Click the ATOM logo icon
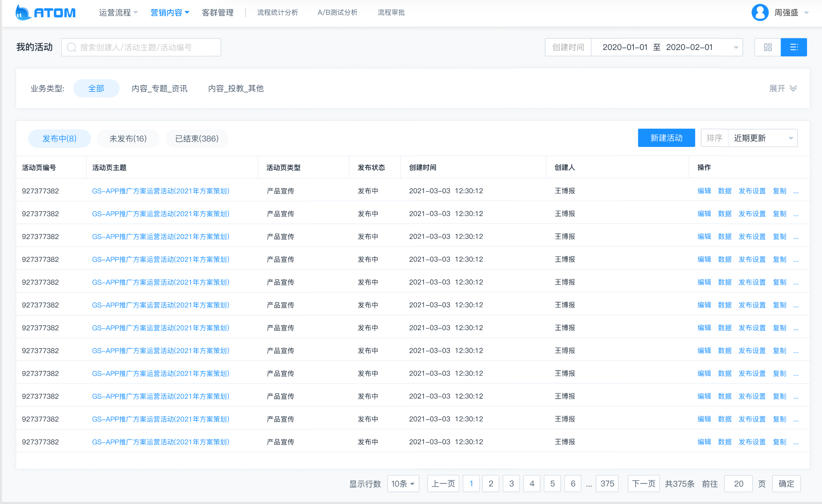Image resolution: width=822 pixels, height=504 pixels. pos(23,12)
